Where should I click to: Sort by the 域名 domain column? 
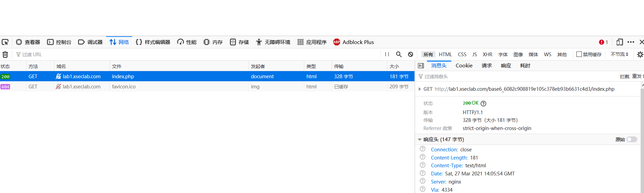tap(82, 66)
